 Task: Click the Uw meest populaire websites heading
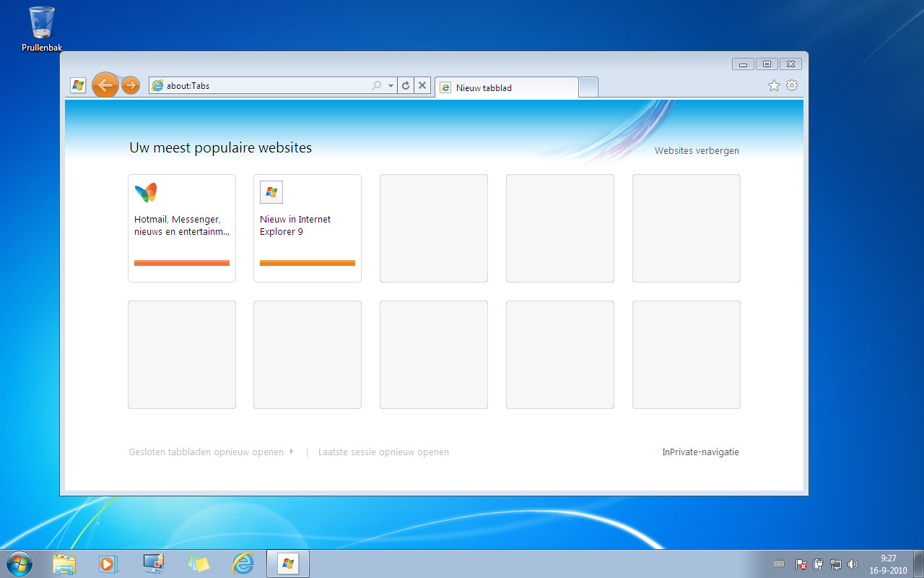tap(220, 148)
